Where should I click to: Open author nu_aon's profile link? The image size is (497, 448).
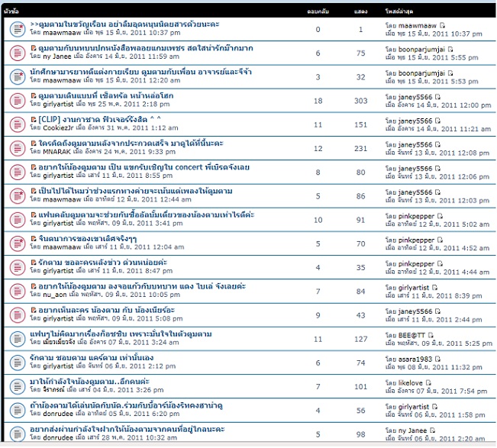[55, 295]
